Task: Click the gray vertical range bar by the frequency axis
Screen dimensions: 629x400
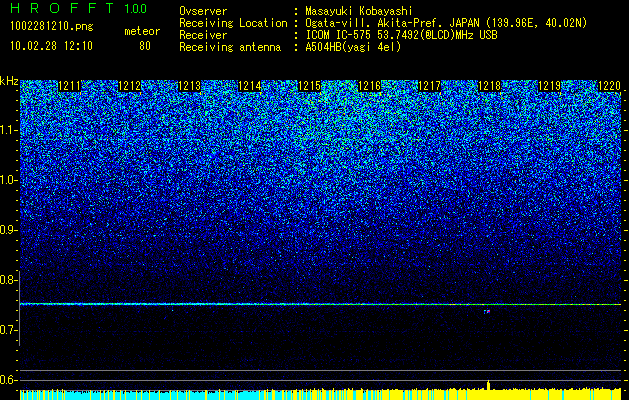Action: tap(20, 308)
